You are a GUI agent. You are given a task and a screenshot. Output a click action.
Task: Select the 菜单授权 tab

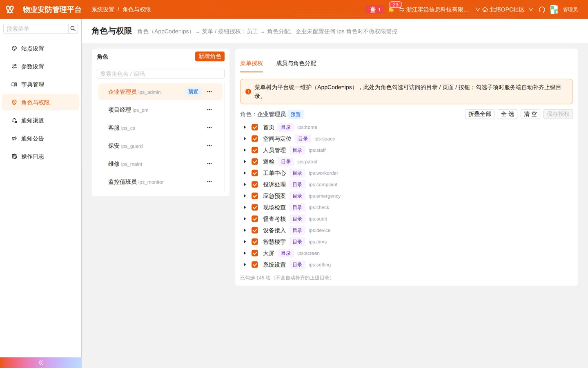point(252,63)
